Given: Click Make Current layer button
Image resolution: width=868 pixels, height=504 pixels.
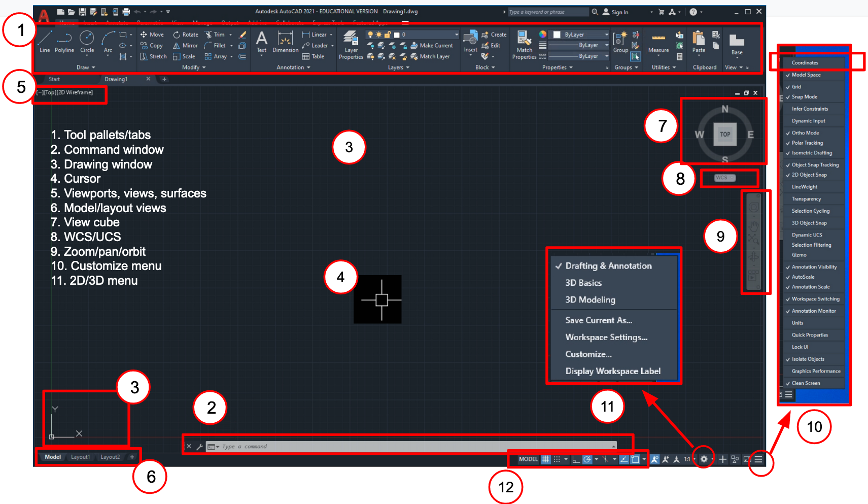Looking at the screenshot, I should (431, 46).
